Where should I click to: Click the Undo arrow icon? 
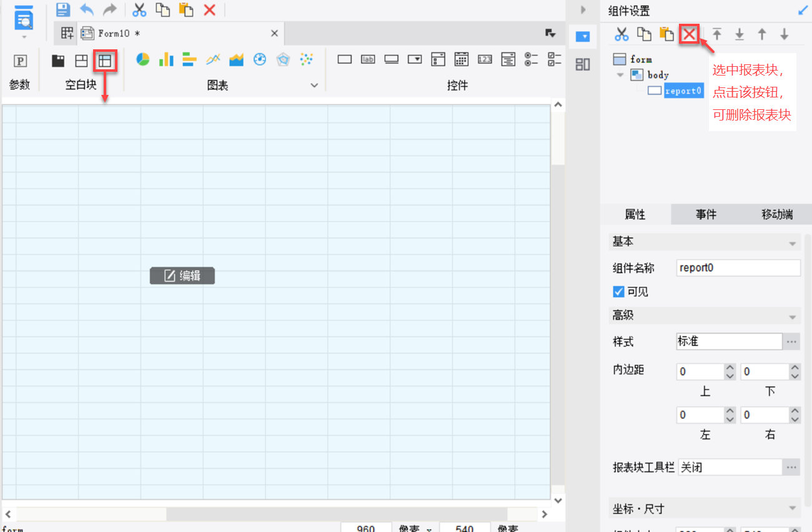click(x=87, y=9)
